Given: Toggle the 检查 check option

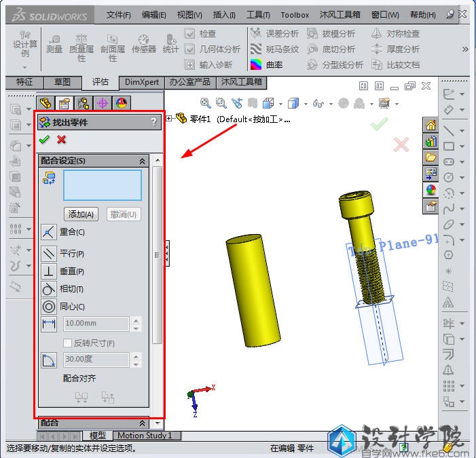Looking at the screenshot, I should 190,34.
